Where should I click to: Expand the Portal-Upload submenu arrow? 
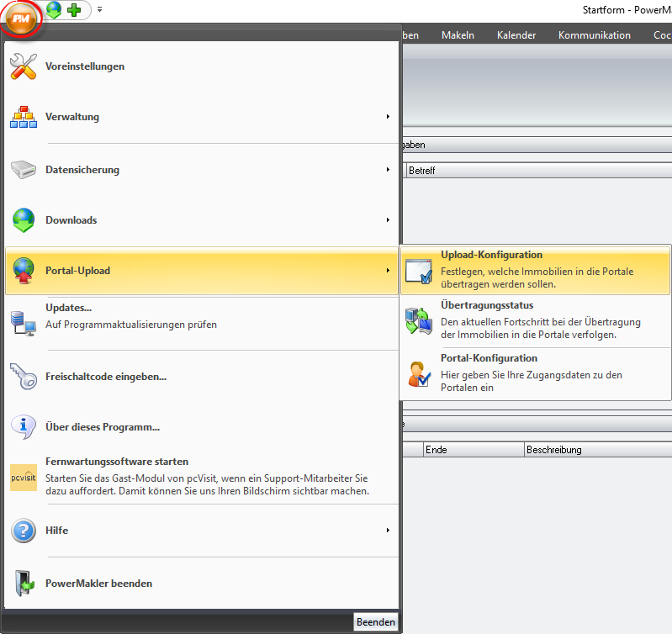click(388, 271)
